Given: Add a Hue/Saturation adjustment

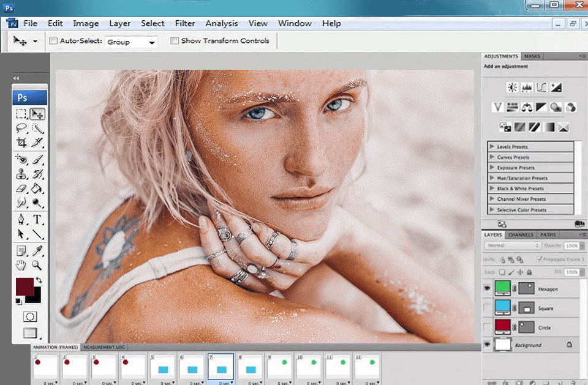Looking at the screenshot, I should tap(513, 107).
